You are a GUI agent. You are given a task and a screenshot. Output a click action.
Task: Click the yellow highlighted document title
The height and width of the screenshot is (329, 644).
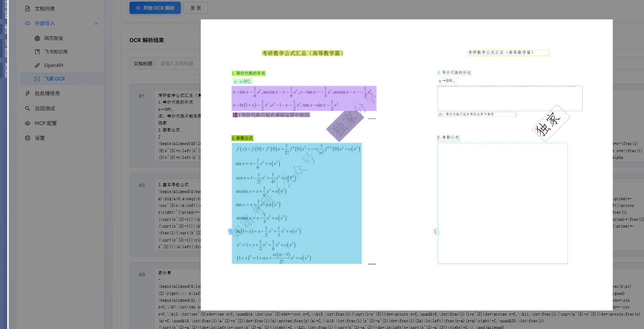point(302,53)
